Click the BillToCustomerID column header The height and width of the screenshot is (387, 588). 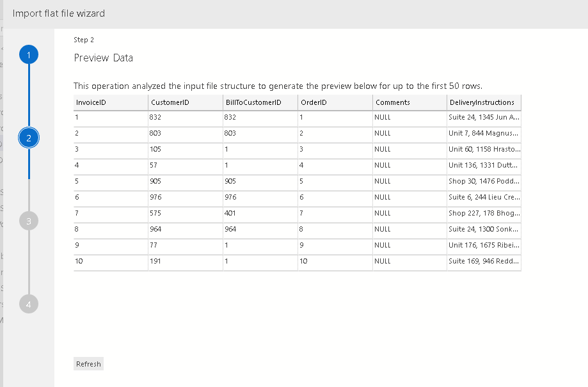tap(260, 102)
